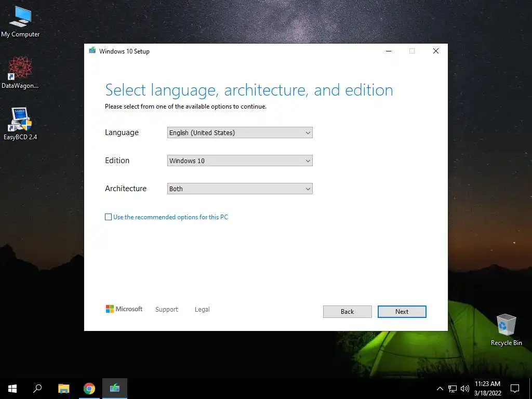Select Windows 10 Setup taskbar icon
Viewport: 532px width, 399px height.
pyautogui.click(x=115, y=389)
